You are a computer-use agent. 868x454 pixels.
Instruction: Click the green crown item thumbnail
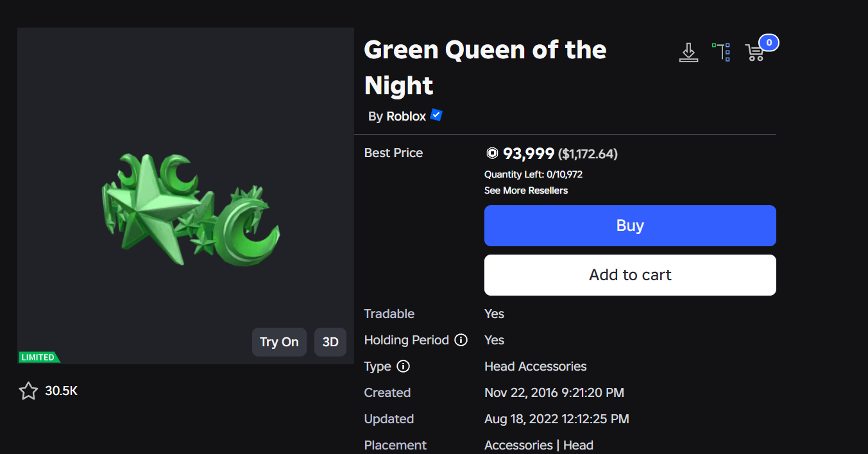[x=191, y=210]
